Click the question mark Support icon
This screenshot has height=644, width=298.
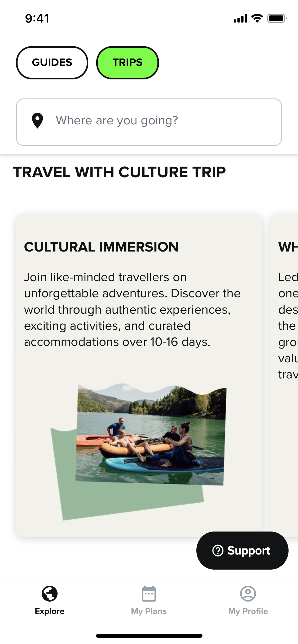click(218, 550)
